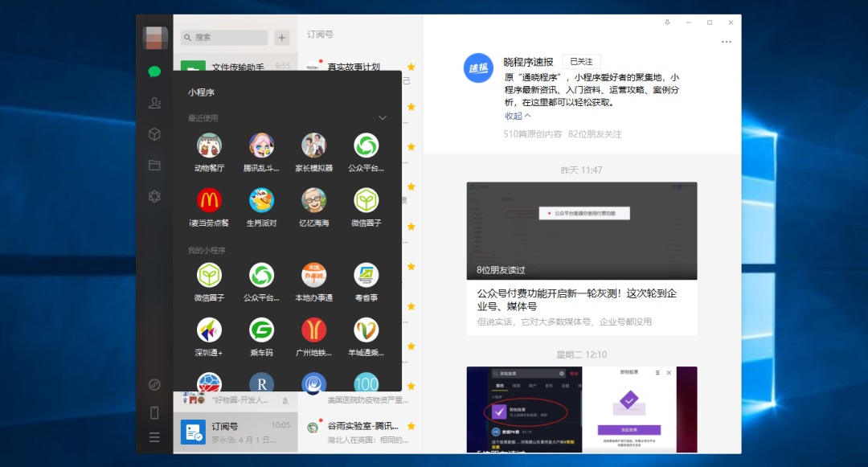Click the 510篇原创内容 text
This screenshot has height=467, width=868.
[x=533, y=134]
